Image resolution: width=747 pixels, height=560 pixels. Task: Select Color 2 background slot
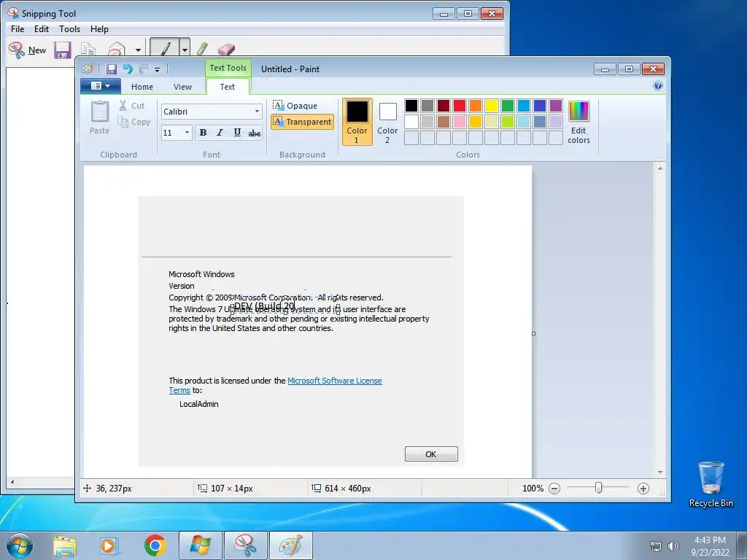coord(387,122)
